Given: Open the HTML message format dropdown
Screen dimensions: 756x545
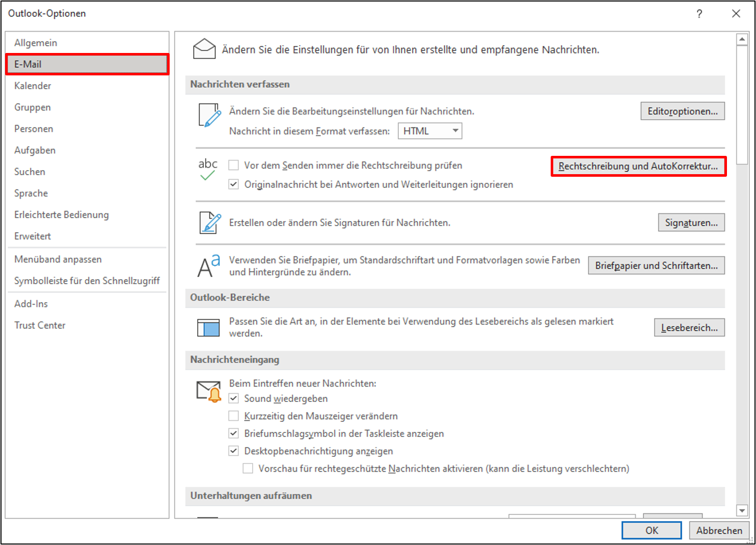Looking at the screenshot, I should pyautogui.click(x=429, y=131).
